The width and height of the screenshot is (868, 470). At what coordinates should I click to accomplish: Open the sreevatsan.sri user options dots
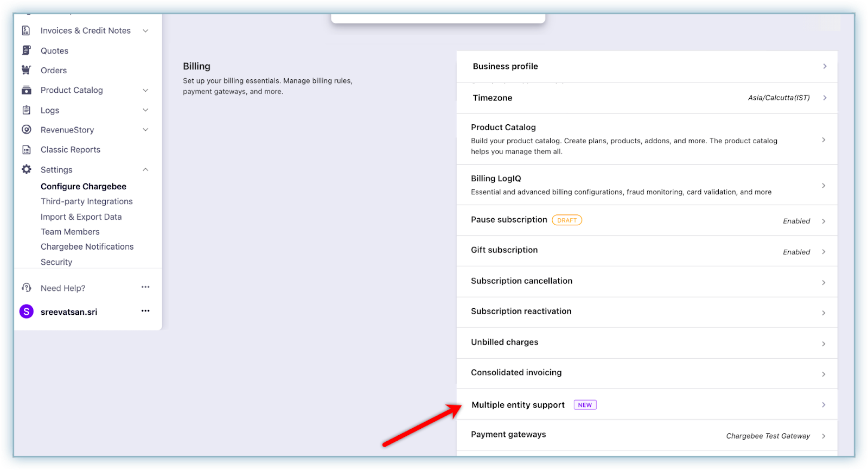point(145,311)
